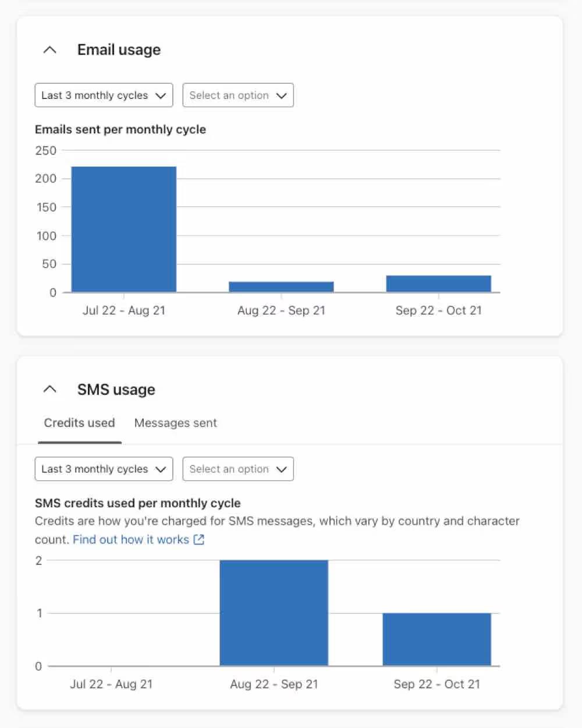Open the Last 3 monthly cycles dropdown under SMS usage
The width and height of the screenshot is (582, 728).
pos(104,469)
